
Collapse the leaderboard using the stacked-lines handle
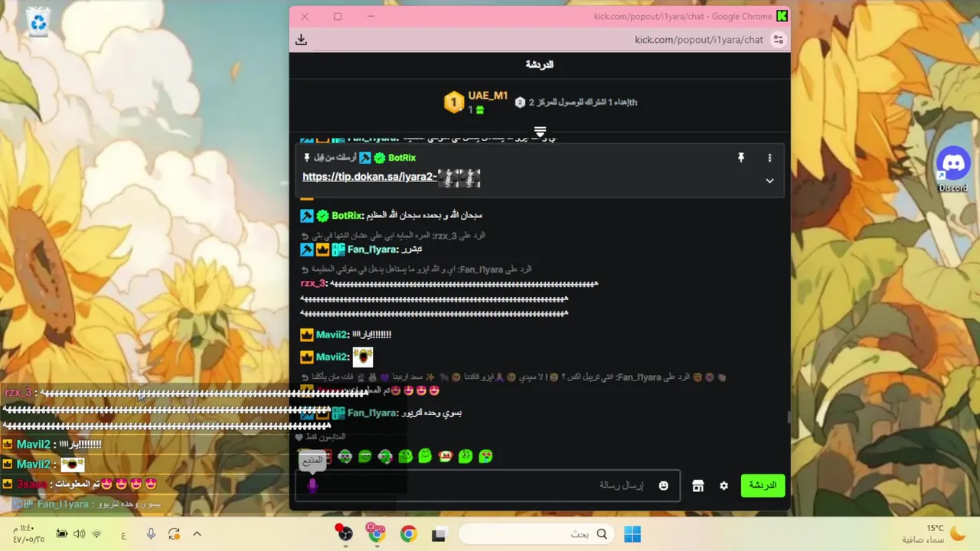[x=540, y=132]
